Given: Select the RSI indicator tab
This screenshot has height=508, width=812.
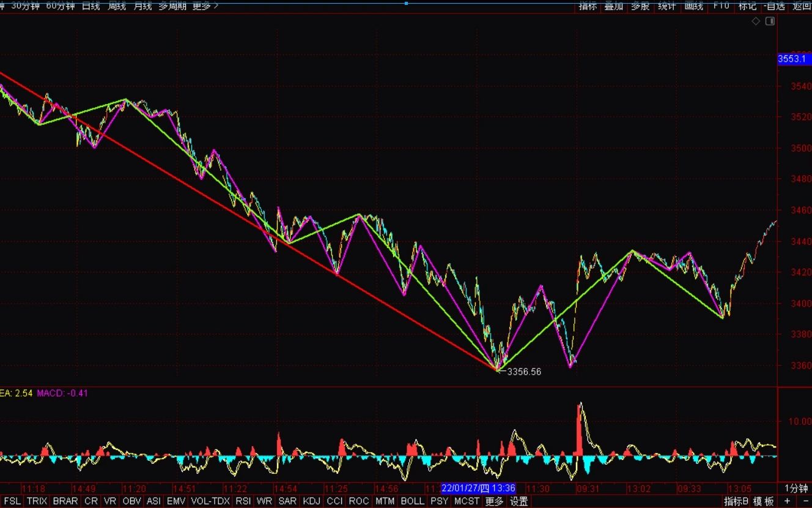Looking at the screenshot, I should coord(243,501).
